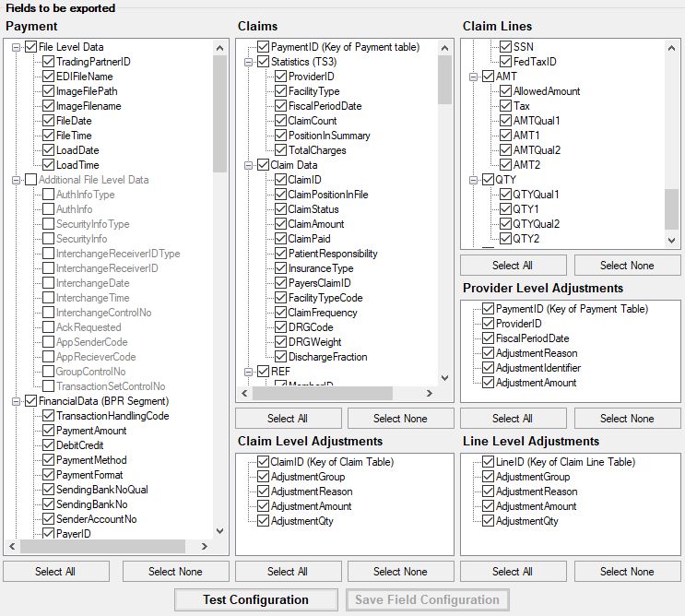Collapse the Claim Data node
Viewport: 685px width, 616px height.
[x=249, y=166]
